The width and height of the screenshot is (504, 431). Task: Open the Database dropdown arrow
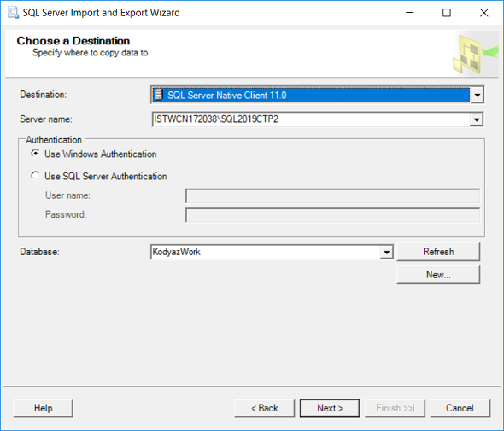click(386, 252)
